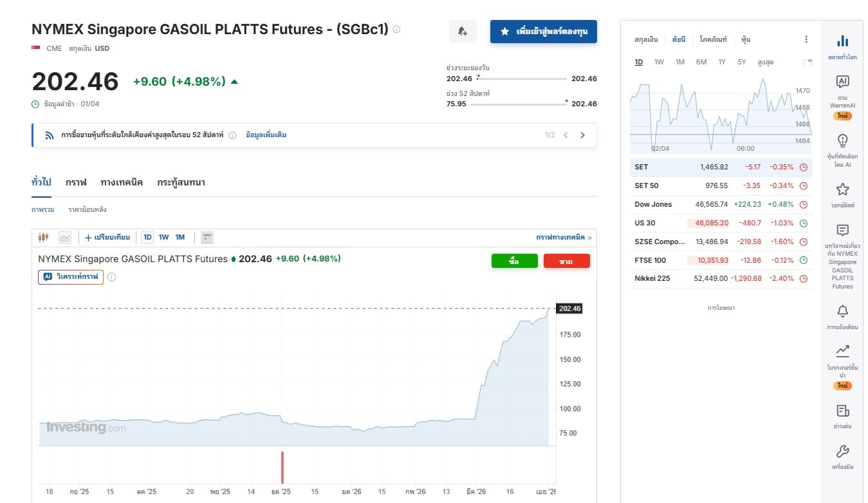Open the Tools wrench icon
Screen dimensions: 868x503
coord(842,455)
